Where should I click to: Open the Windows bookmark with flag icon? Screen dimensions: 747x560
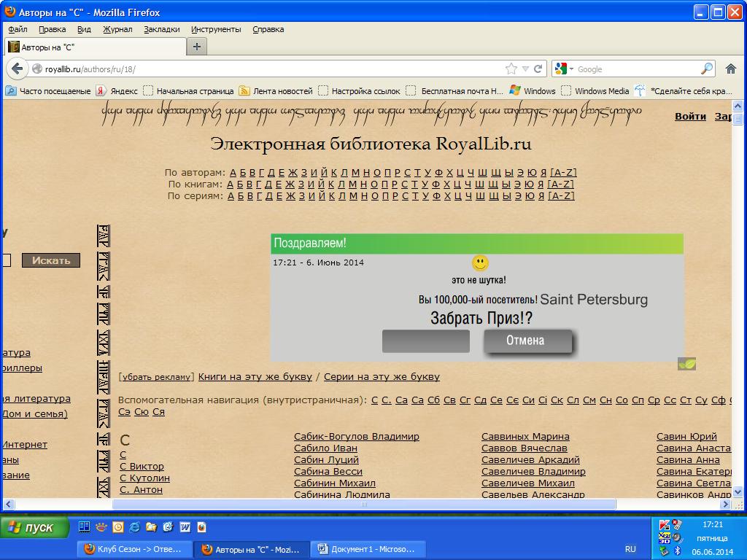click(x=532, y=91)
